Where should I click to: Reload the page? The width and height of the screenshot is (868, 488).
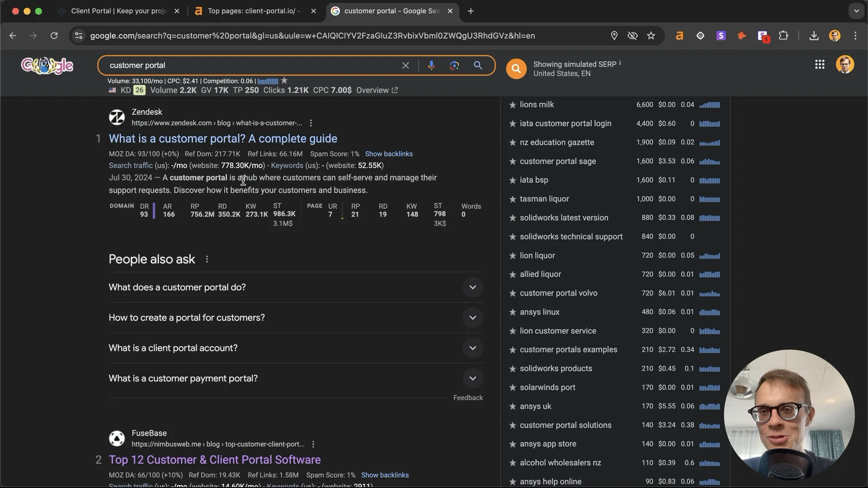pos(54,36)
